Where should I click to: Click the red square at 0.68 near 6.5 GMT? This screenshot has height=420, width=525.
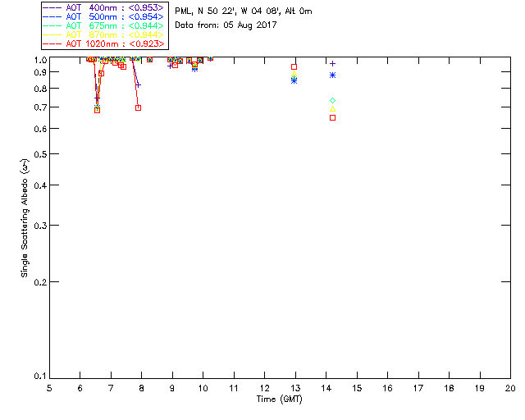point(97,110)
